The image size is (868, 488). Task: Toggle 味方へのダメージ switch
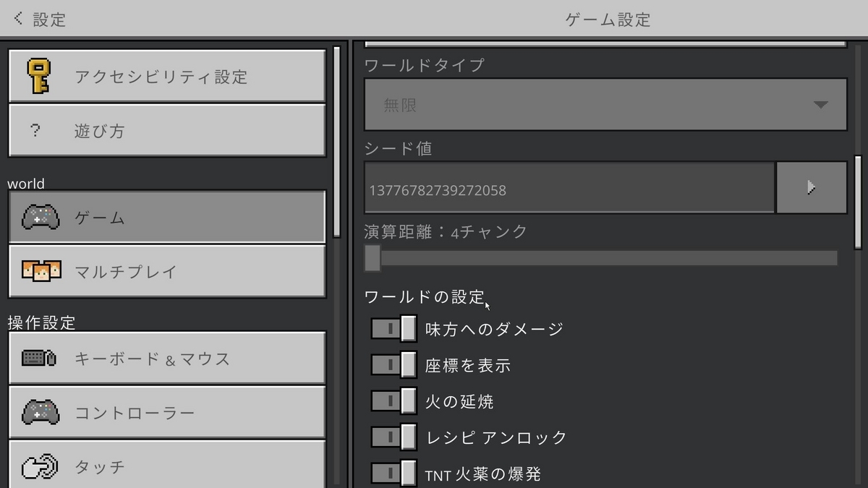pos(393,328)
